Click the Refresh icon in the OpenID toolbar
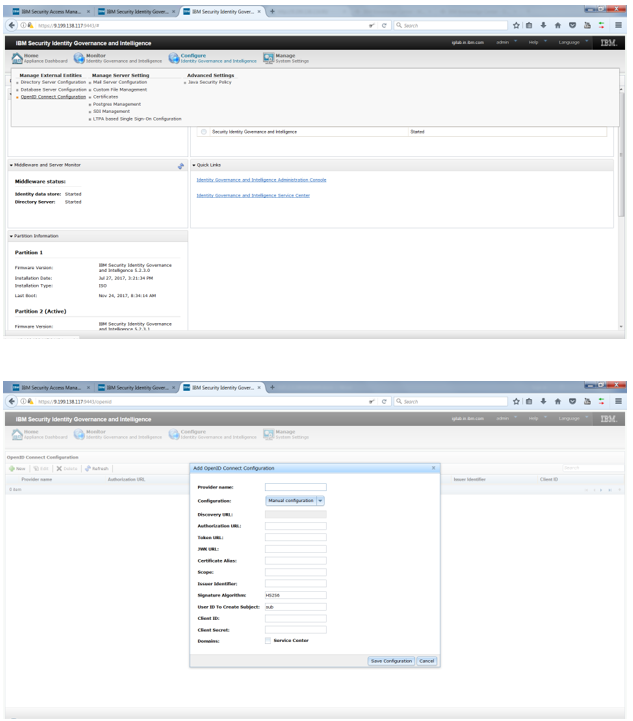This screenshot has width=633, height=721. pos(88,469)
